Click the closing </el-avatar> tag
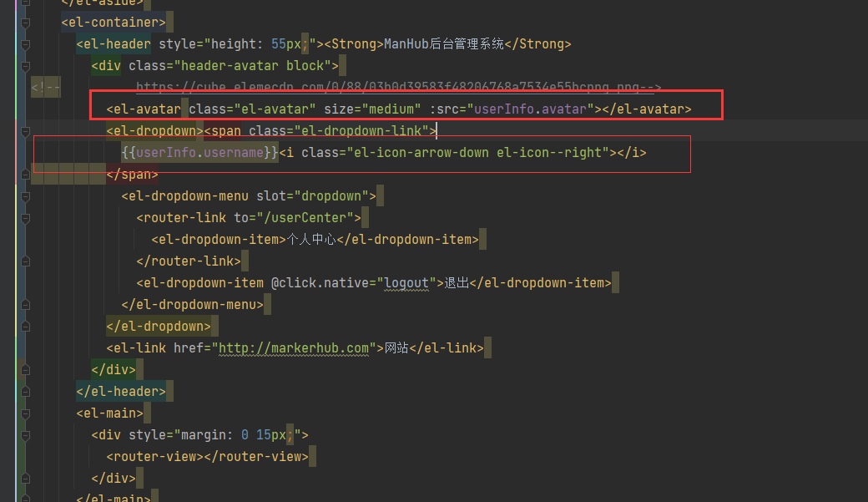 tap(647, 109)
